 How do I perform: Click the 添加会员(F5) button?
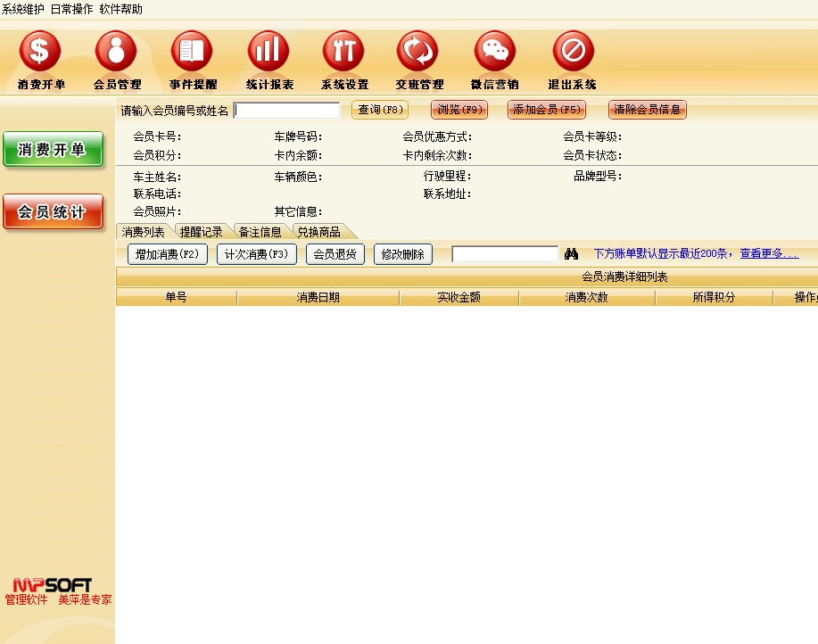[547, 110]
